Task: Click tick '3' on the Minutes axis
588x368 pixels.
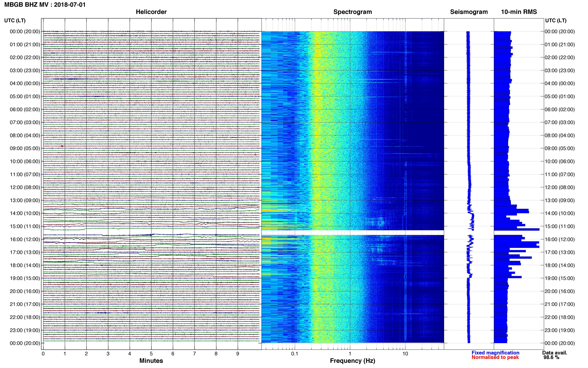Action: click(108, 354)
